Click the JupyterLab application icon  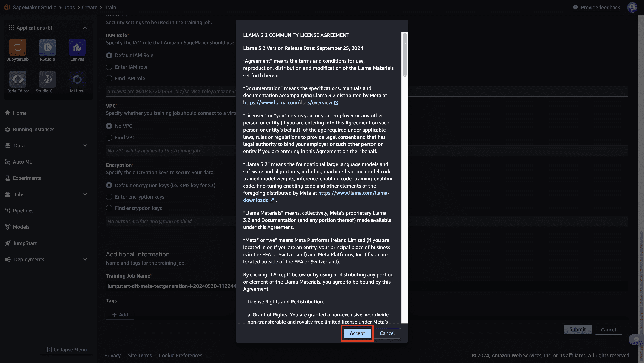click(x=18, y=47)
